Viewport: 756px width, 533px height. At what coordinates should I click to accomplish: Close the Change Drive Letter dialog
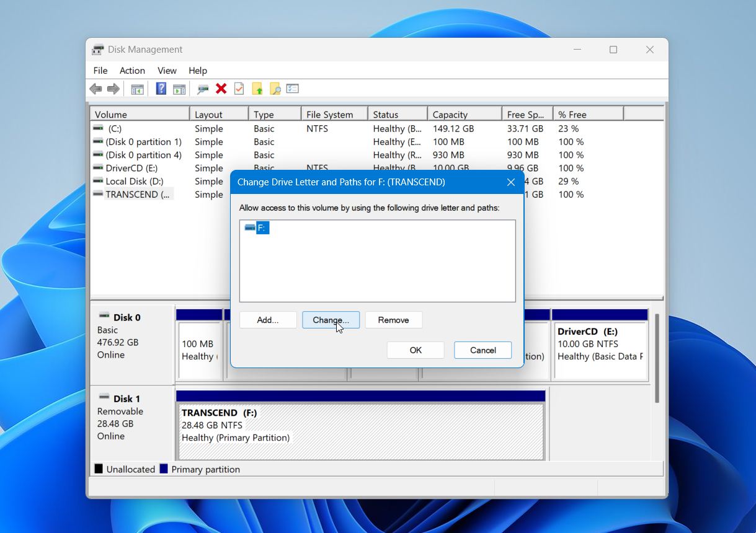[x=511, y=182]
